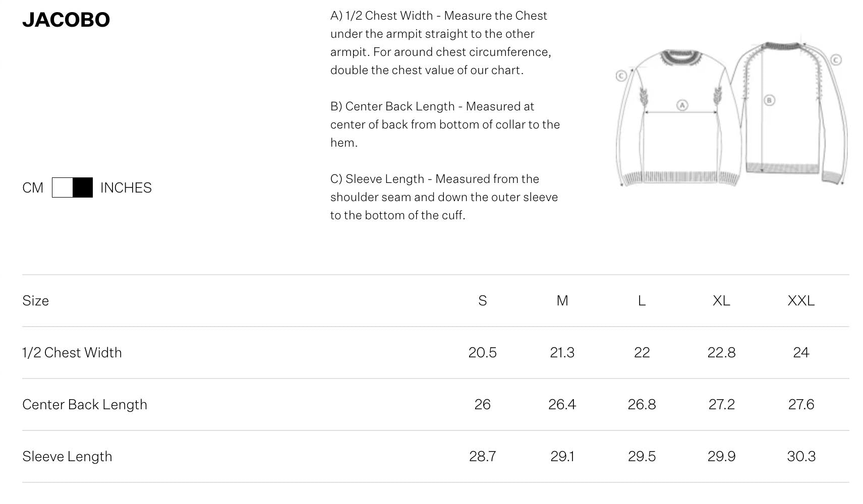Choose the INCHES unit label
The image size is (863, 504).
(x=126, y=187)
